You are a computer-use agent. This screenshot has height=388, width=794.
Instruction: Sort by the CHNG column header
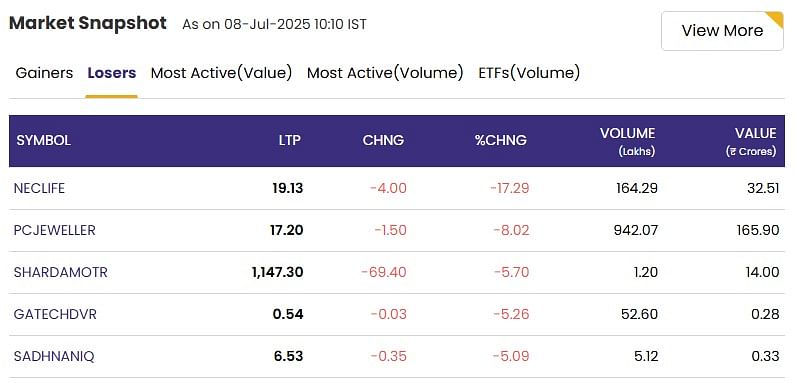click(x=383, y=140)
